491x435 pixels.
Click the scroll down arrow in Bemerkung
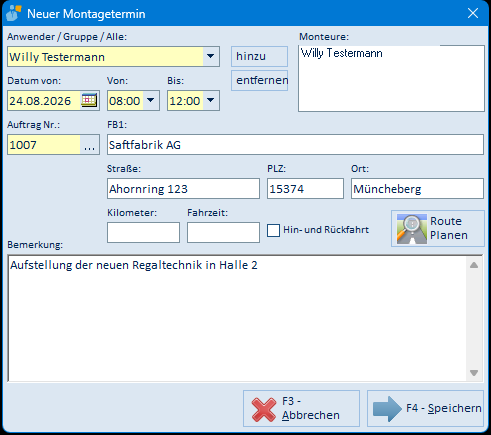coord(474,373)
